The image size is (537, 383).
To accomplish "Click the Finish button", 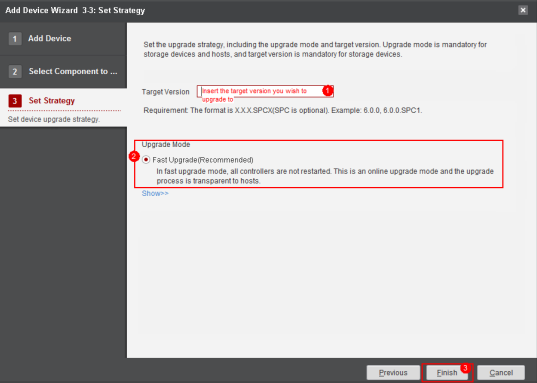I will tap(447, 372).
